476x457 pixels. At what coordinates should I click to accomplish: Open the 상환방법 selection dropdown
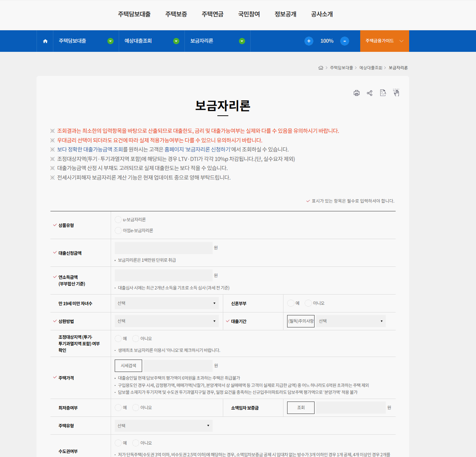click(x=166, y=321)
